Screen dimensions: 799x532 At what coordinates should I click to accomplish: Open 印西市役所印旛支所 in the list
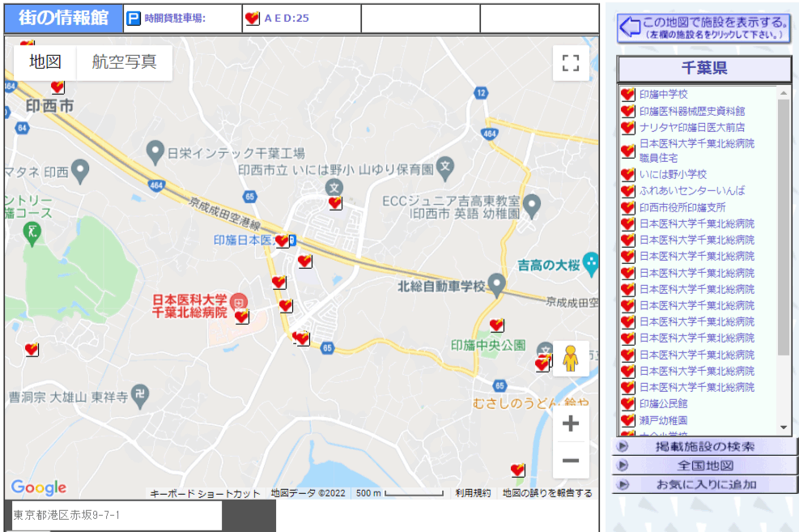682,207
